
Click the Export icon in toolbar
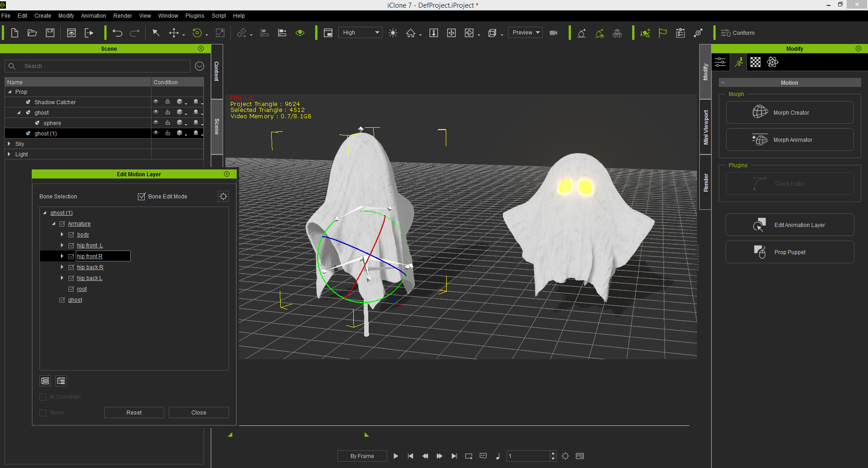[89, 33]
